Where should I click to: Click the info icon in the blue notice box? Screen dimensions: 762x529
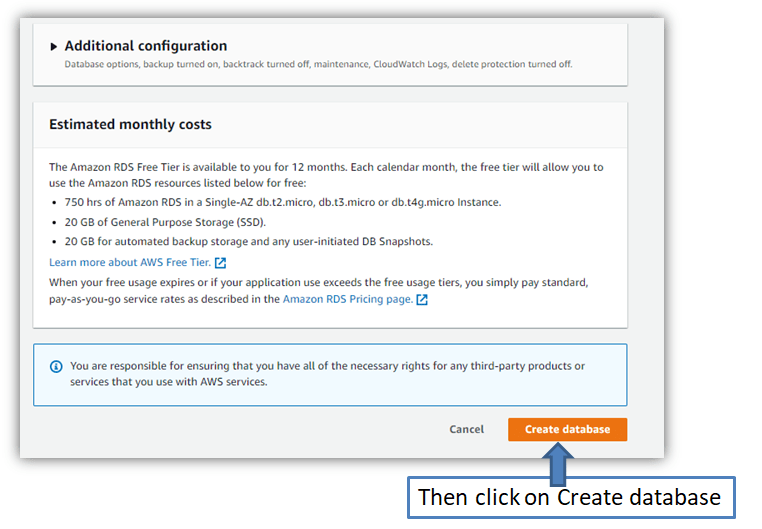point(56,366)
